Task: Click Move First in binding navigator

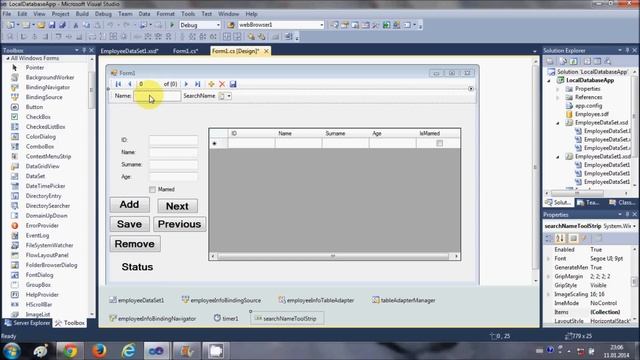Action: pyautogui.click(x=118, y=84)
